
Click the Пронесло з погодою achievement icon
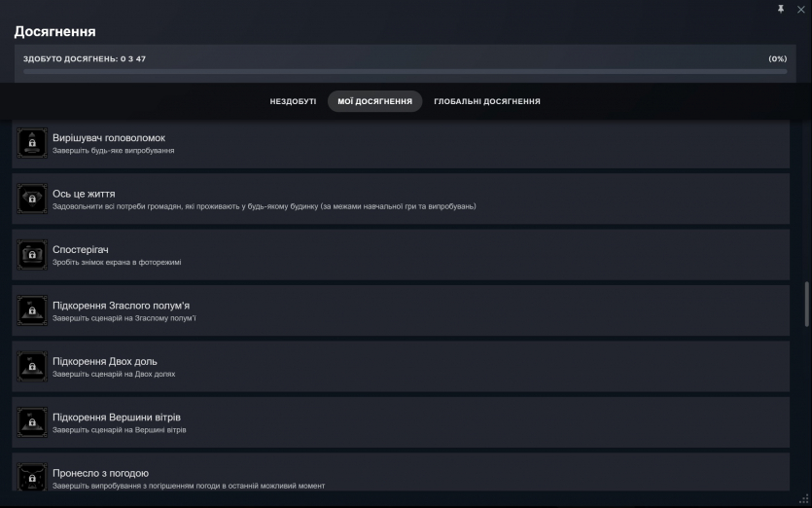click(32, 477)
